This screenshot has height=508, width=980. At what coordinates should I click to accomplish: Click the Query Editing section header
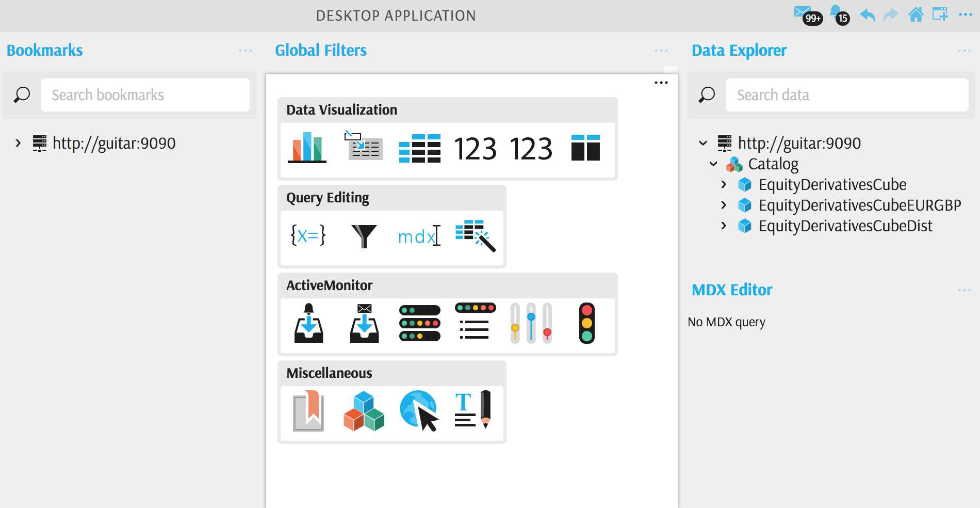(328, 198)
